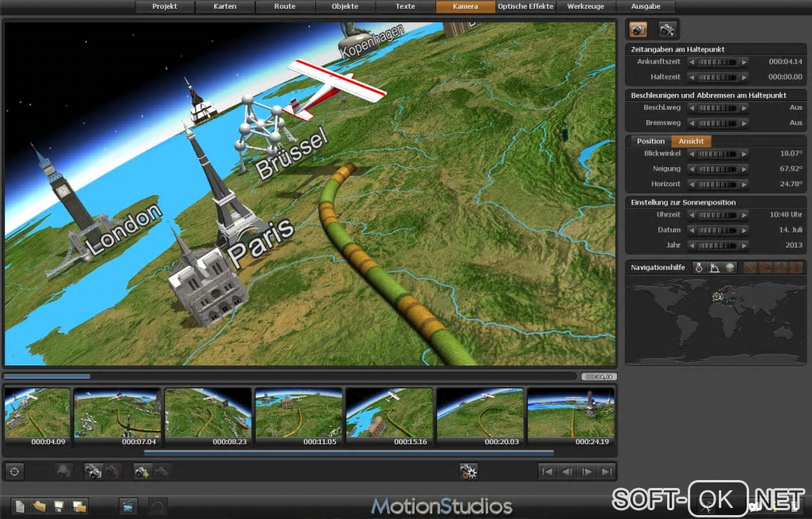Increase Beschl.weg with right arrow

[x=744, y=107]
